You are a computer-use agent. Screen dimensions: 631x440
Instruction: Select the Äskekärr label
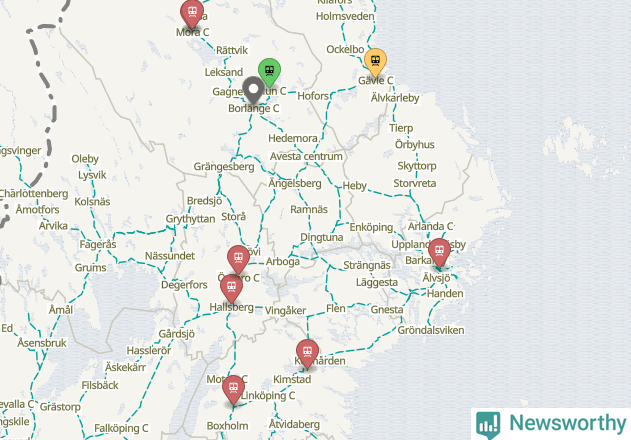[x=125, y=367]
